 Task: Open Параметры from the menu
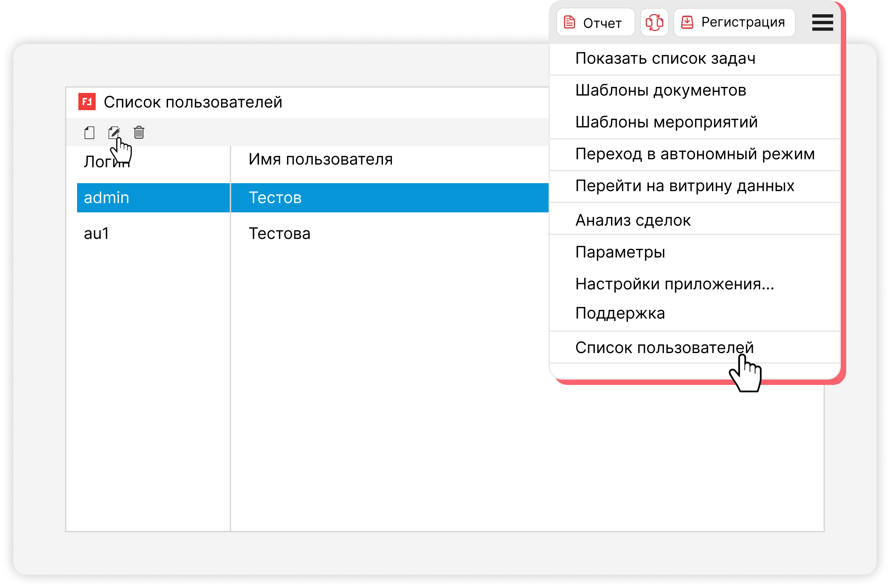(620, 252)
